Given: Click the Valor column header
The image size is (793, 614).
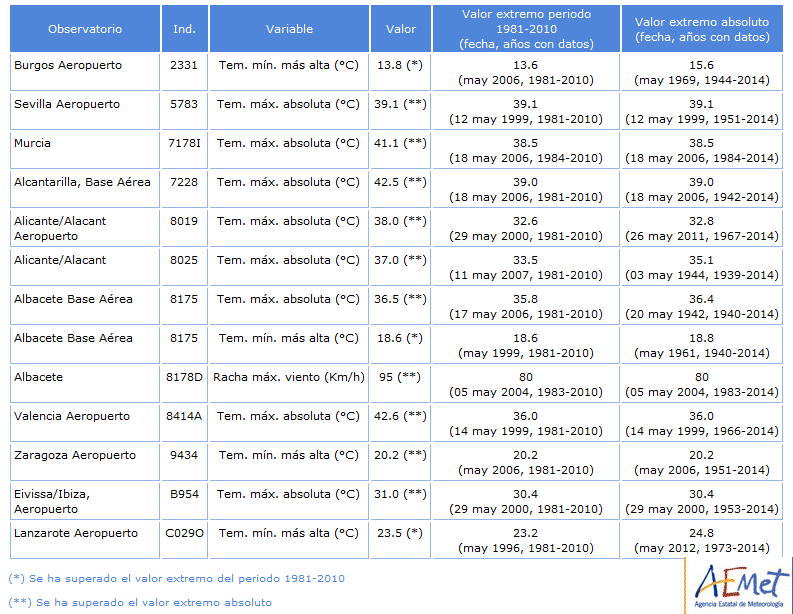Looking at the screenshot, I should [401, 29].
